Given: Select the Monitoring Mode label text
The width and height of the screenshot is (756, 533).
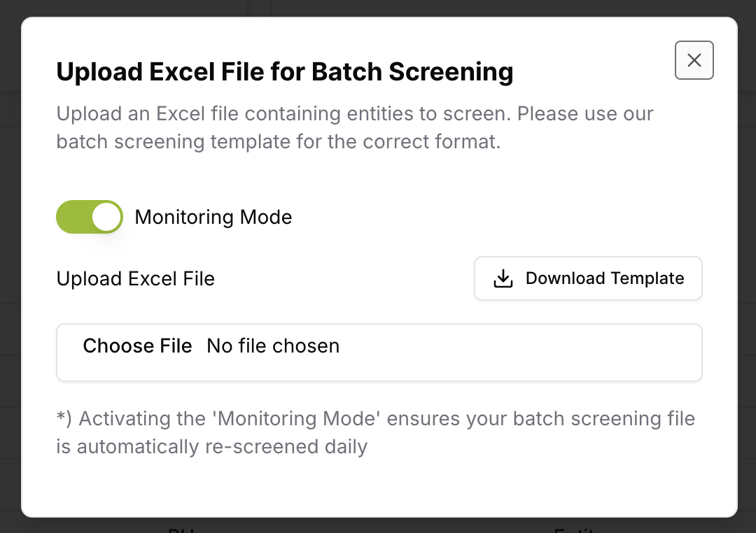Looking at the screenshot, I should click(x=213, y=218).
